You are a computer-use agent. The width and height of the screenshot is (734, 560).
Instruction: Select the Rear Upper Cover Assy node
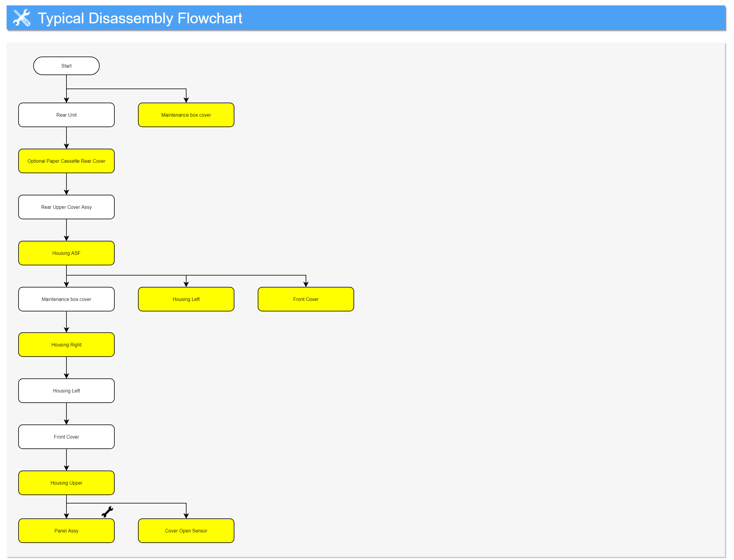[x=66, y=207]
